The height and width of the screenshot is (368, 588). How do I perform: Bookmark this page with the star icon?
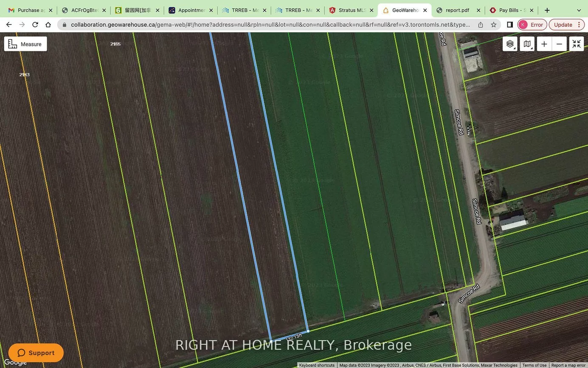pos(494,25)
